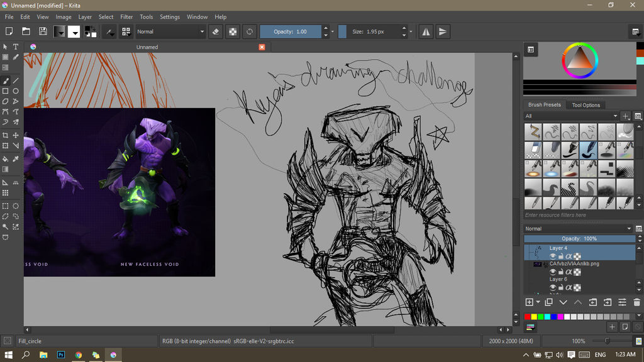The width and height of the screenshot is (644, 362).
Task: Open the choose brush preset button
Action: [126, 31]
